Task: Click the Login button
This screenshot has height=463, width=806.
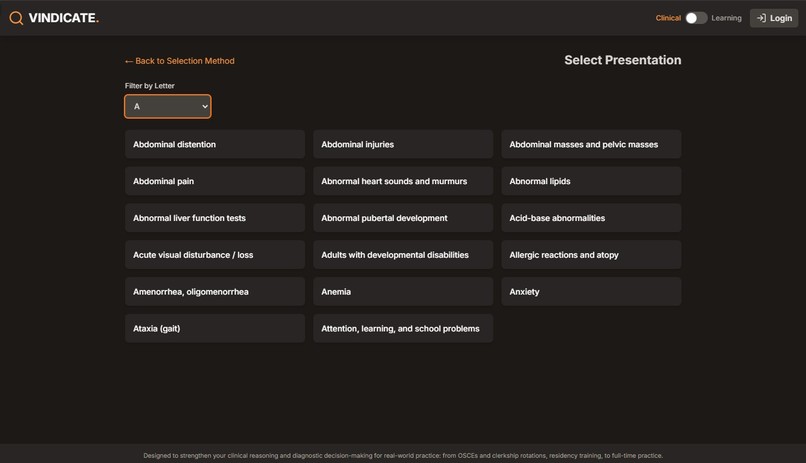Action: 774,18
